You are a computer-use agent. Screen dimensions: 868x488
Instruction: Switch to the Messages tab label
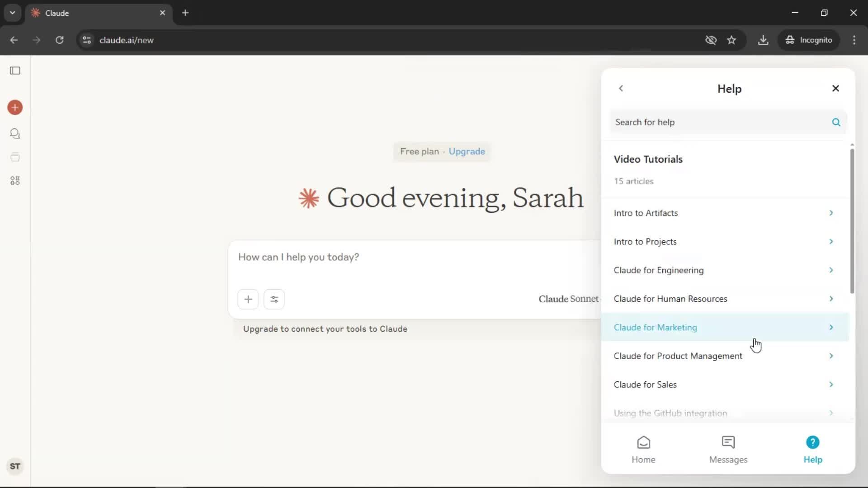728,460
